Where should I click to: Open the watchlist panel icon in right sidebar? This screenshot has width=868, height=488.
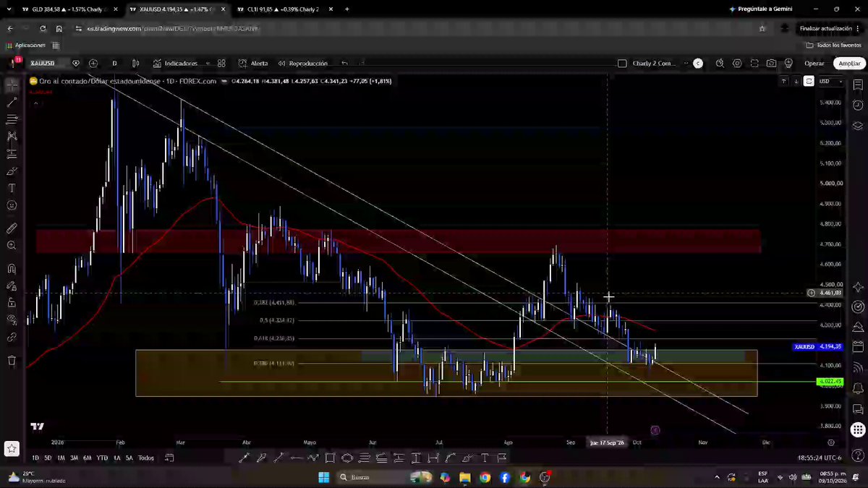(x=858, y=85)
